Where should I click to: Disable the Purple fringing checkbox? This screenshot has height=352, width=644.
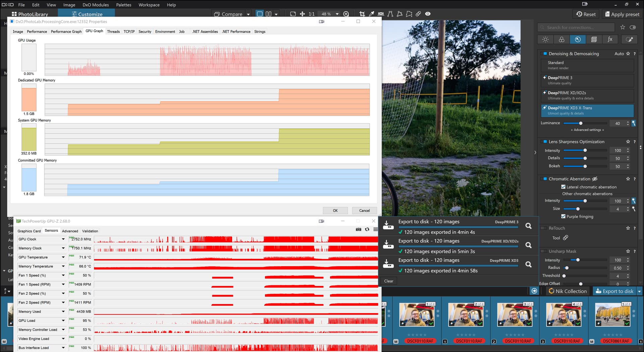[563, 217]
